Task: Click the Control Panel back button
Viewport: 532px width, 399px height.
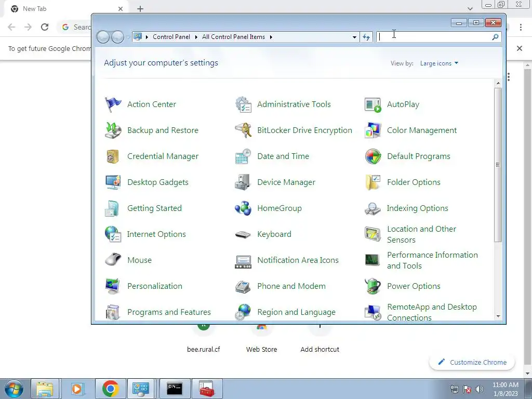Action: 103,37
